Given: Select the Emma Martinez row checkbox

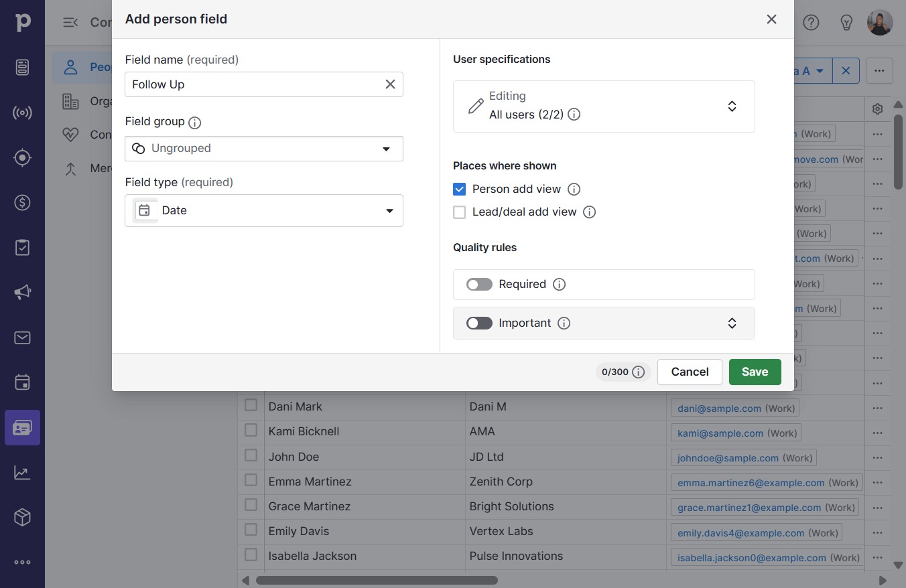Looking at the screenshot, I should click(x=251, y=480).
